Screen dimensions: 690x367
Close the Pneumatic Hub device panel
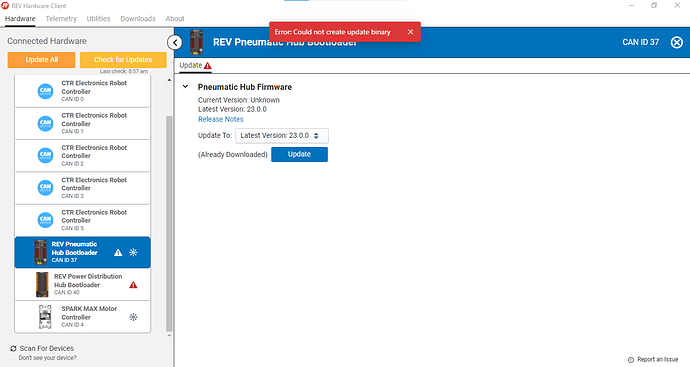677,42
